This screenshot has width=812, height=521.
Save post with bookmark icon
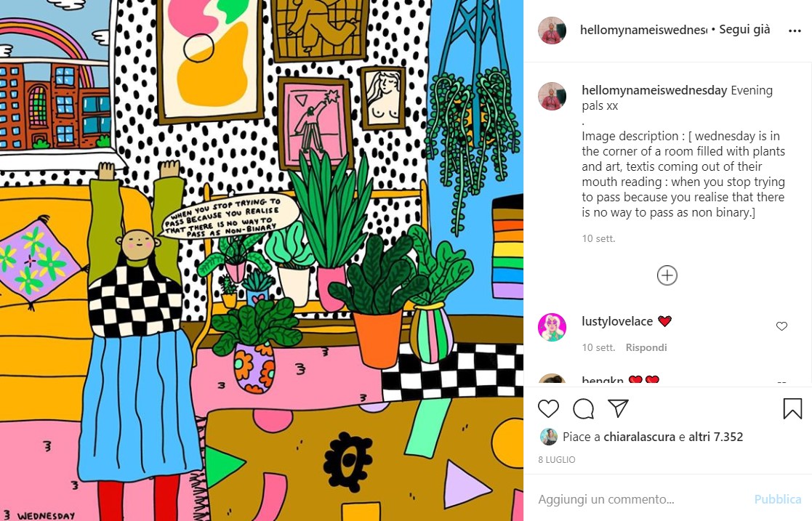coord(792,408)
